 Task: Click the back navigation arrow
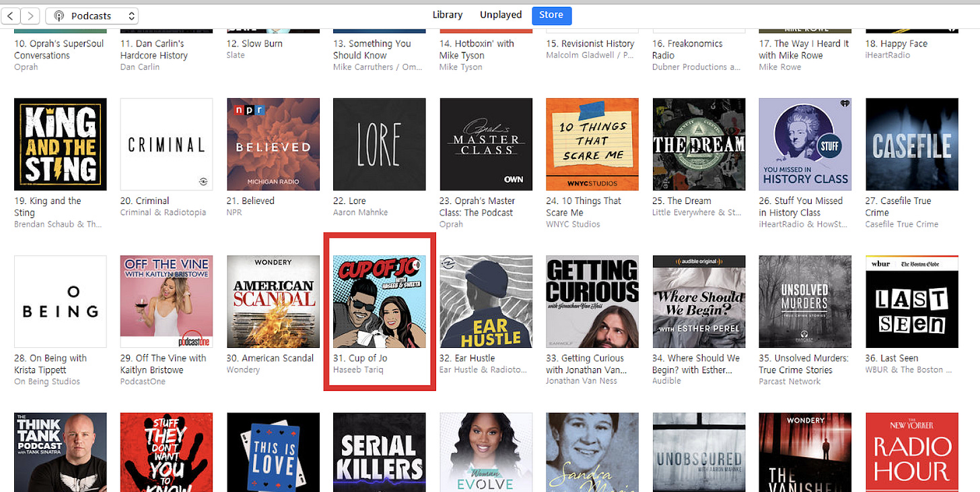[12, 16]
